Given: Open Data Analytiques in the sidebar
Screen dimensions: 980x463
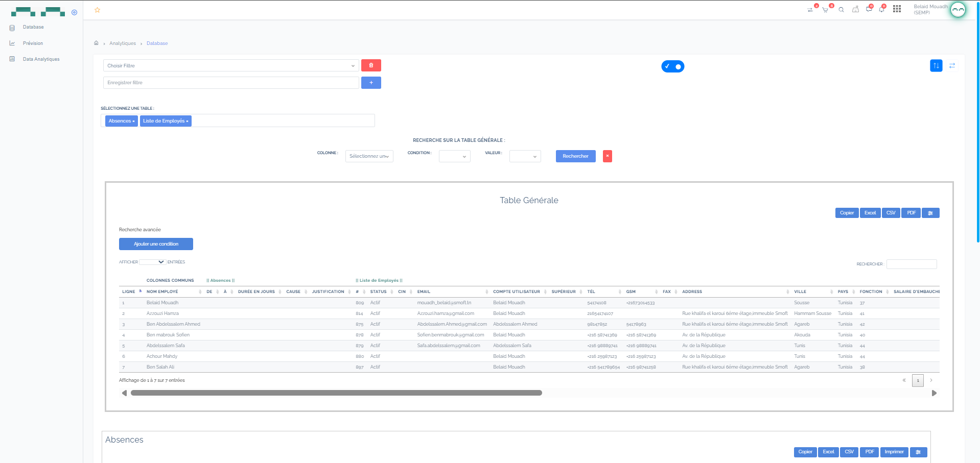Looking at the screenshot, I should pos(41,59).
